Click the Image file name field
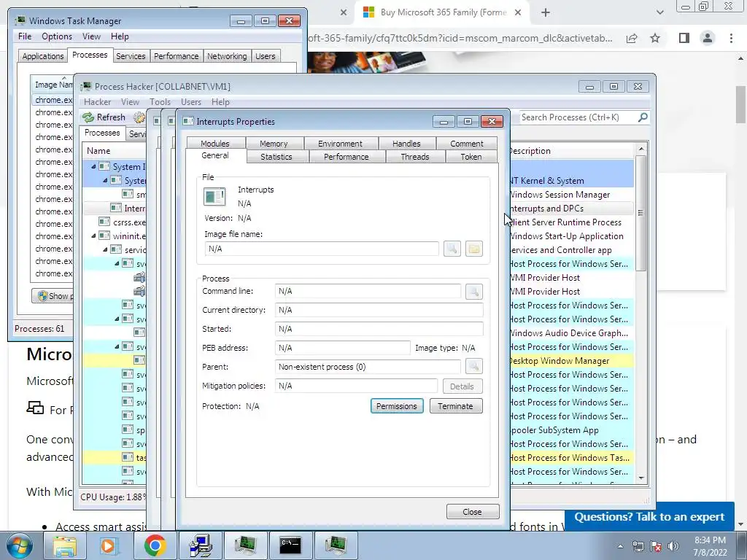The height and width of the screenshot is (560, 747). pyautogui.click(x=322, y=249)
